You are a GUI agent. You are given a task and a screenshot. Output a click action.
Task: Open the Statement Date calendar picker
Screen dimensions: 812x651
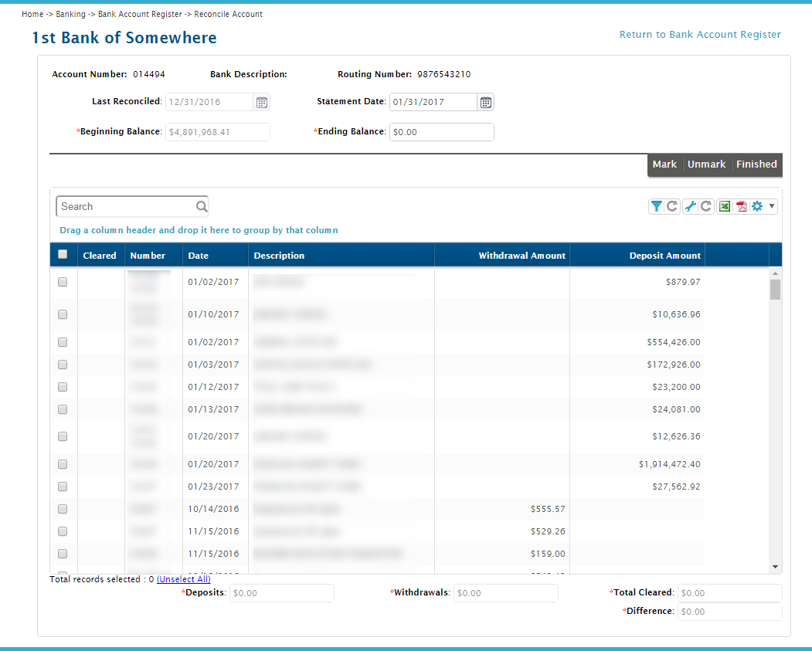point(486,102)
